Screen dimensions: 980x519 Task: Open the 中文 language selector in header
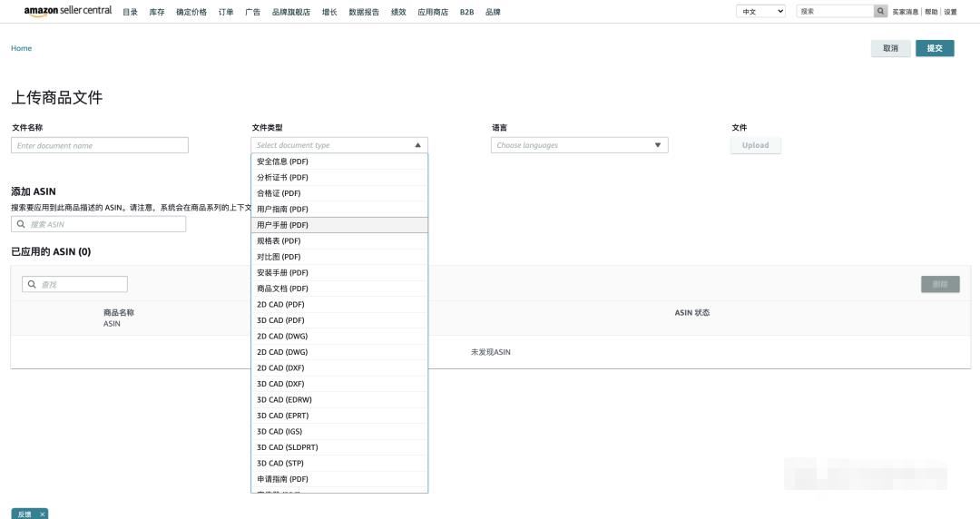[x=761, y=12]
